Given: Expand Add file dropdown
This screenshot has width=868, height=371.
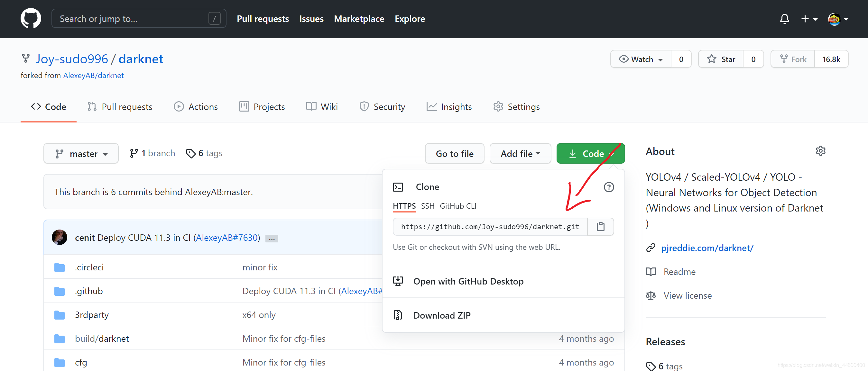Looking at the screenshot, I should point(520,154).
